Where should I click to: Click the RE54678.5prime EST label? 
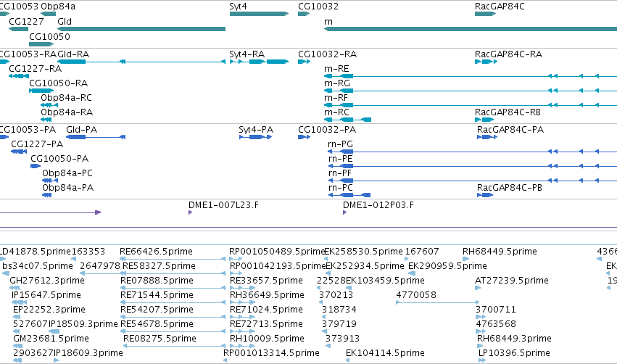pyautogui.click(x=157, y=324)
